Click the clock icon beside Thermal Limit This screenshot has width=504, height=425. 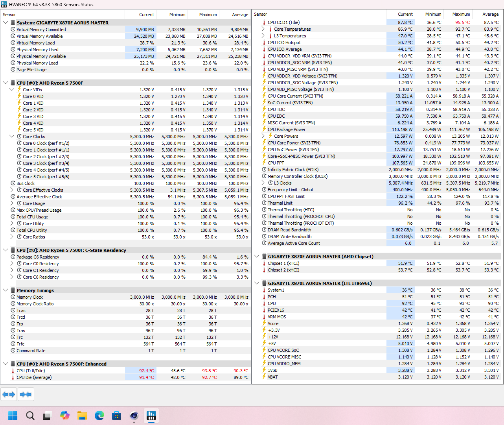tap(264, 203)
